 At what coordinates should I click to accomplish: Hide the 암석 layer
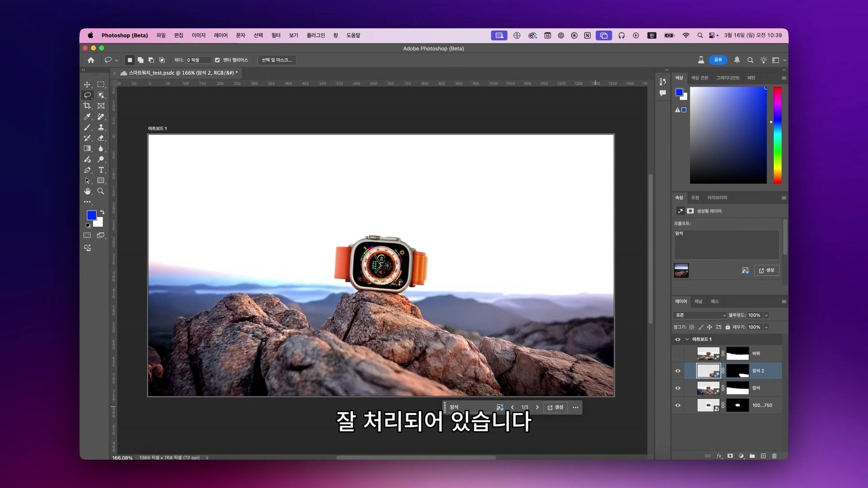[x=678, y=388]
